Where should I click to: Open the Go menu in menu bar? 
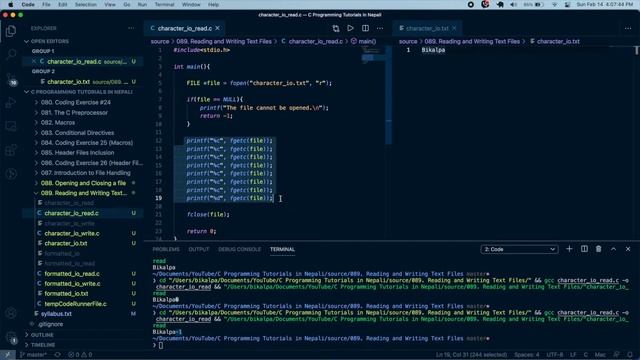coord(127,4)
